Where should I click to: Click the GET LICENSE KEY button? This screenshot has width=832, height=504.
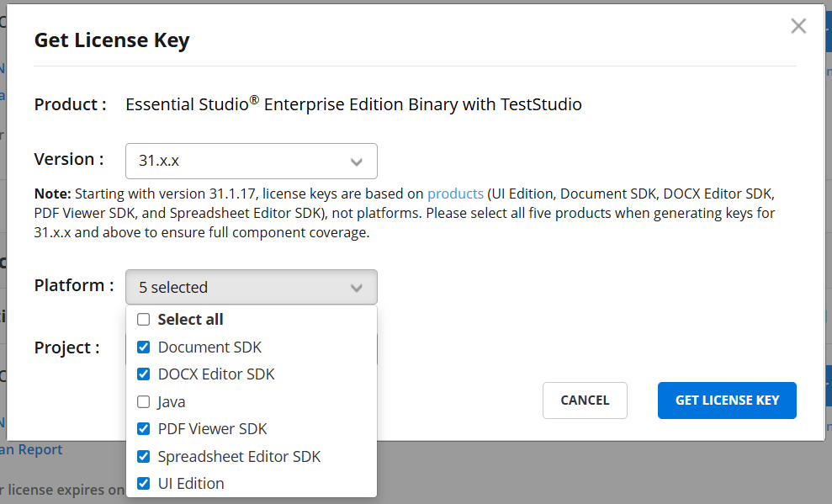tap(726, 400)
